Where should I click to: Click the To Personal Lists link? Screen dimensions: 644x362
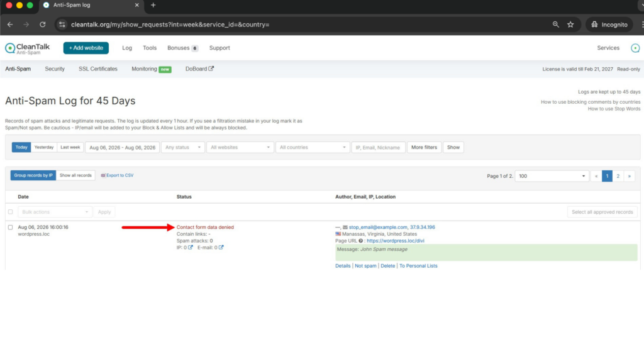[x=418, y=266]
